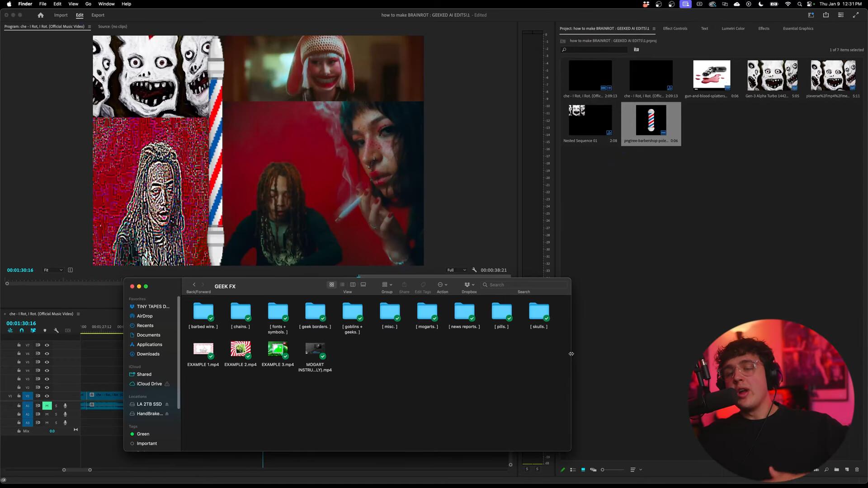Open Essential Graphics tab

(798, 28)
